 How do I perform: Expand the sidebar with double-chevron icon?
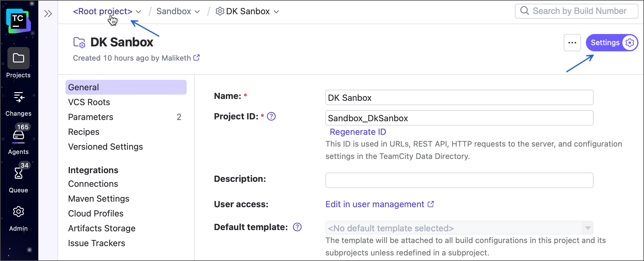(48, 14)
